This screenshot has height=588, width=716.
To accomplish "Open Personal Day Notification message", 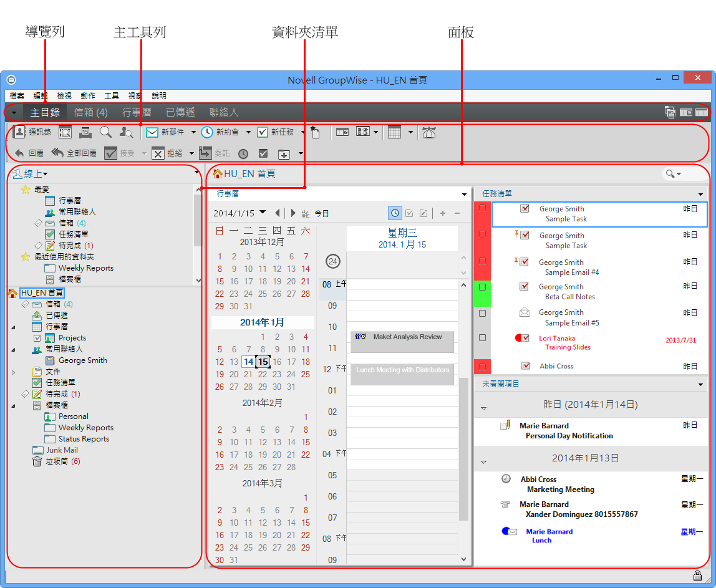I will coord(589,431).
